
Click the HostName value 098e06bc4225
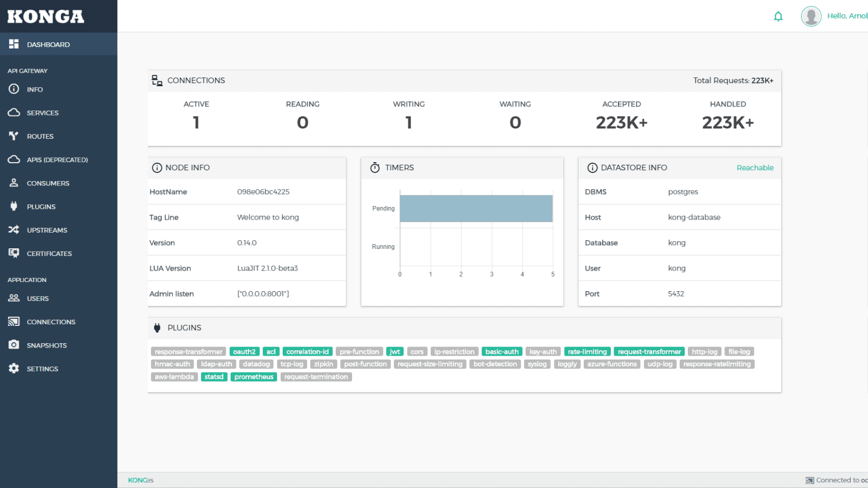point(263,191)
